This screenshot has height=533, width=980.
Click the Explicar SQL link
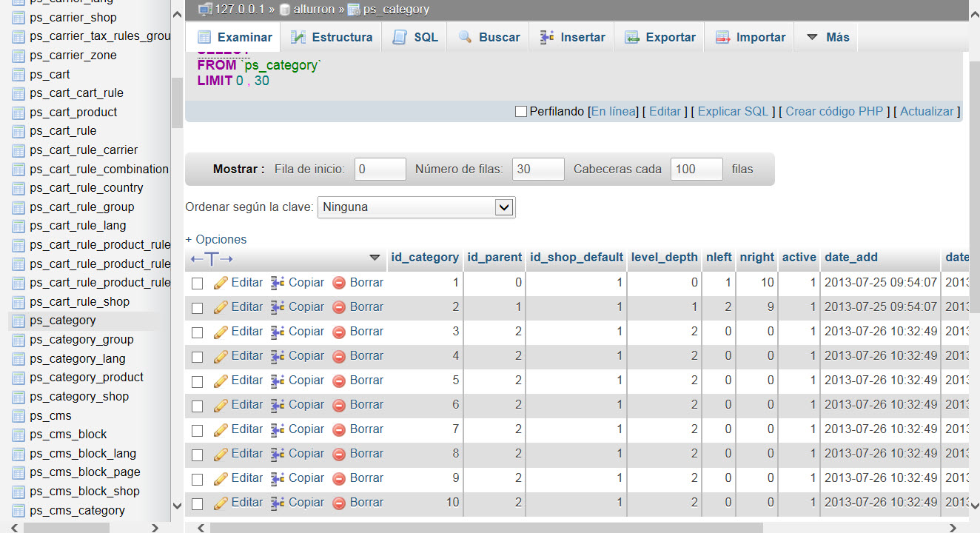coord(734,112)
